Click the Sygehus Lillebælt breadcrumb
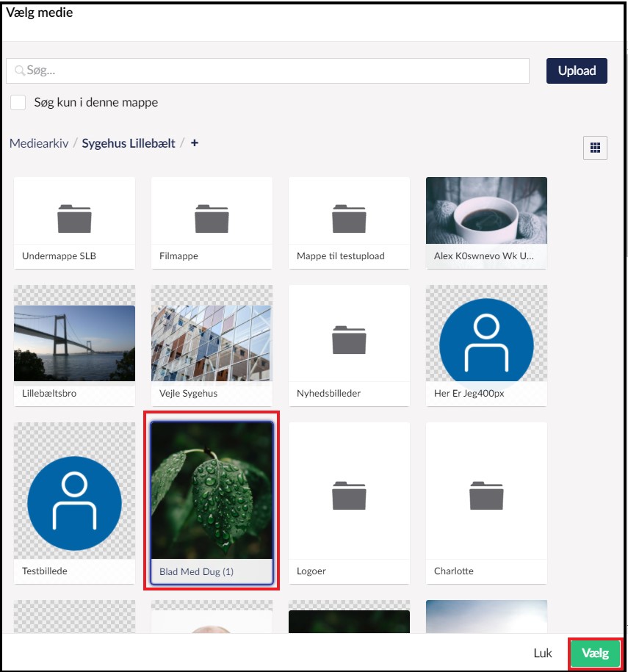This screenshot has width=628, height=672. 129,143
